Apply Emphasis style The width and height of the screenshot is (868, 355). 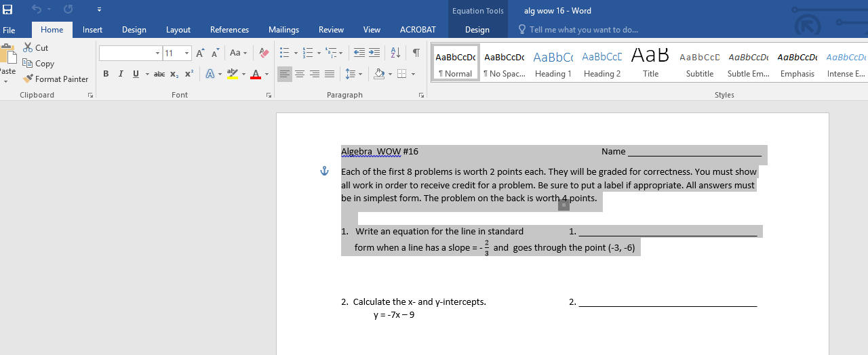797,63
